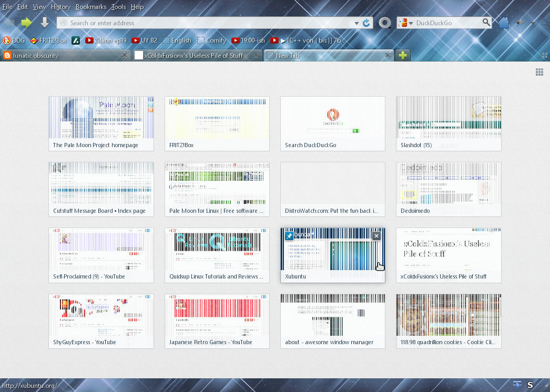Open the Pale Moon for Linux tile
The width and height of the screenshot is (550, 392).
click(217, 189)
